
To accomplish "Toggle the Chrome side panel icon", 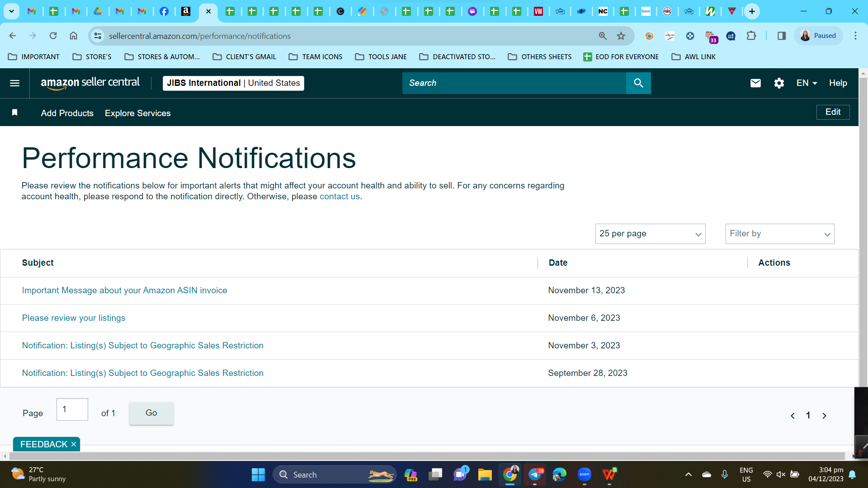I will coord(782,36).
